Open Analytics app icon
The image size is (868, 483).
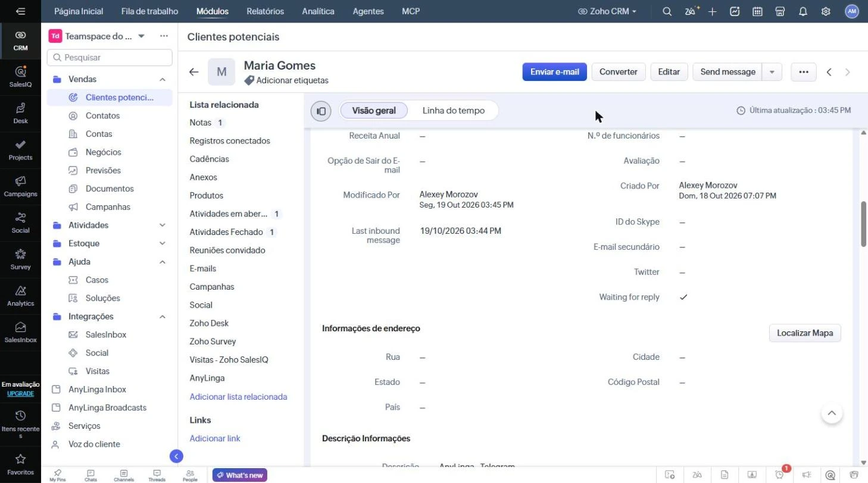(x=20, y=296)
